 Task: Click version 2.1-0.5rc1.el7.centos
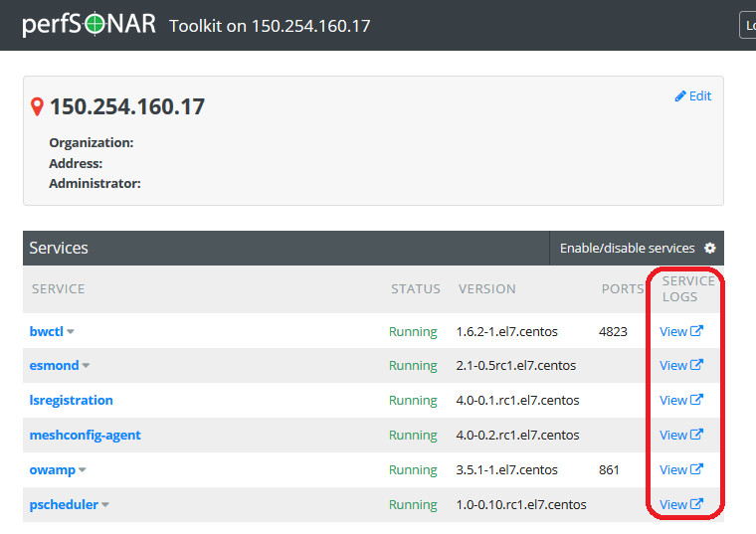516,365
